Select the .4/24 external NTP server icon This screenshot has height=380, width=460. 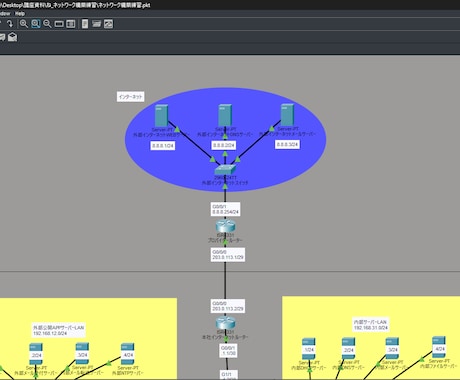click(127, 355)
